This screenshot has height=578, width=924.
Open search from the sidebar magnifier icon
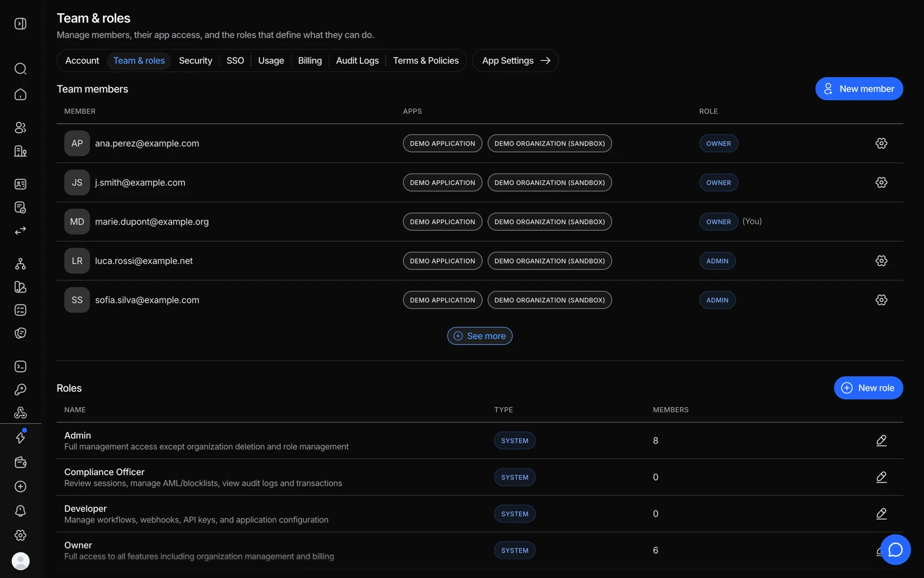[x=20, y=69]
